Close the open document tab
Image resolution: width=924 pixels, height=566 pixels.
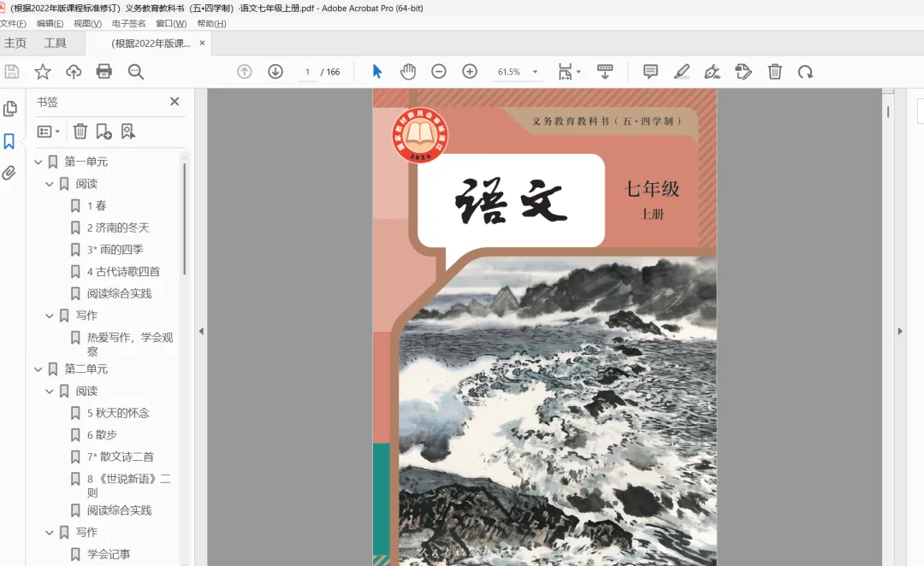pyautogui.click(x=202, y=43)
